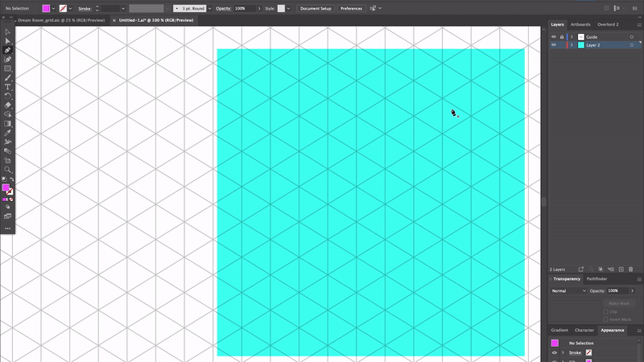Enable the Clip checkbox
The height and width of the screenshot is (362, 644).
[606, 311]
